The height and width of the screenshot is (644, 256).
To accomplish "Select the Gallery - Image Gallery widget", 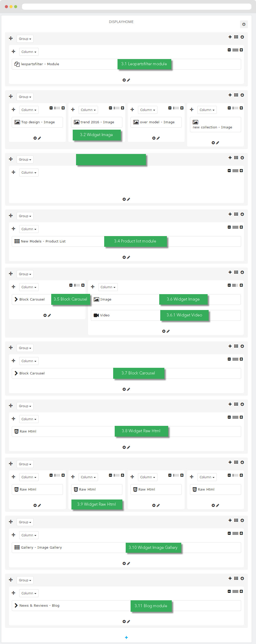I will pos(41,547).
